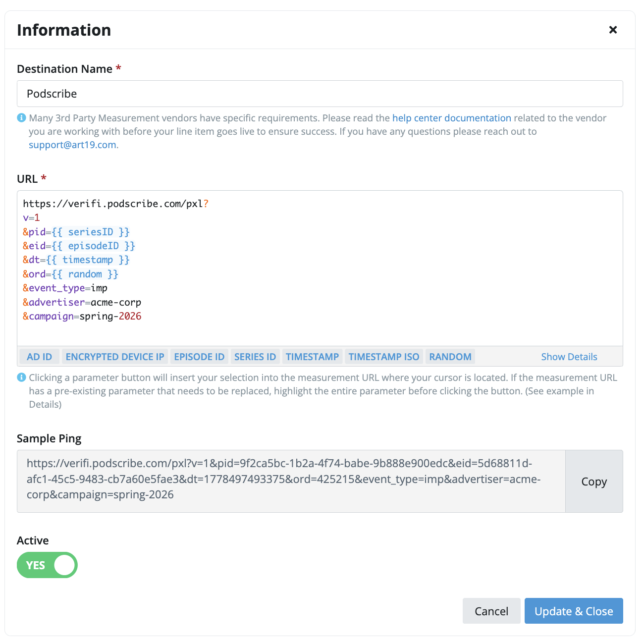Insert the ENCRYPTED DEVICE IP parameter
644x644 pixels.
(115, 357)
